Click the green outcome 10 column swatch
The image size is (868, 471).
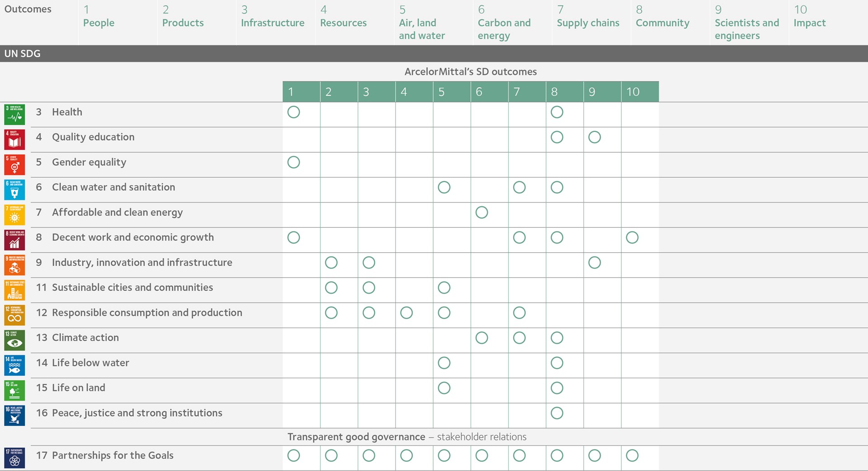(639, 91)
